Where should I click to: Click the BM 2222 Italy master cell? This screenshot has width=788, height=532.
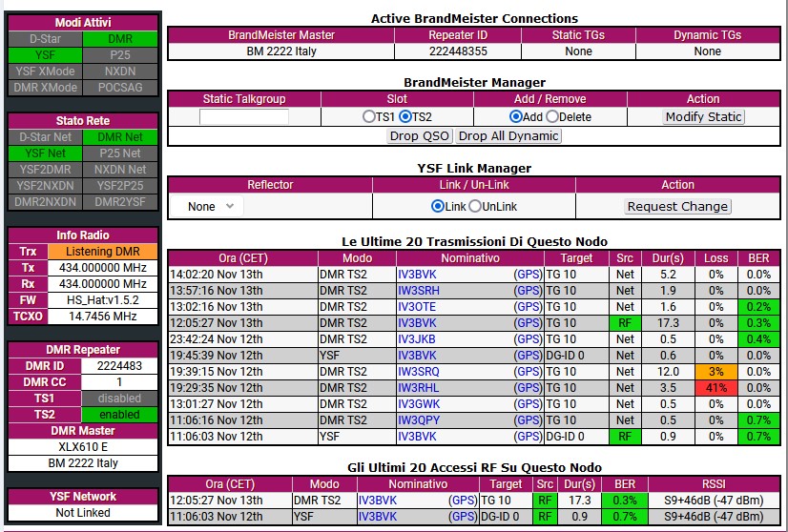point(281,51)
